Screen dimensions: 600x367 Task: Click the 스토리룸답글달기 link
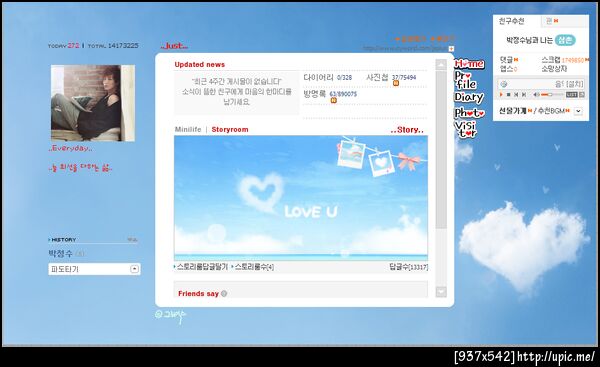pyautogui.click(x=202, y=266)
